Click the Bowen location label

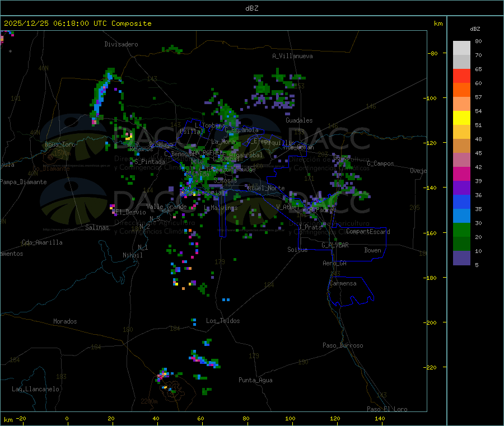(x=373, y=250)
